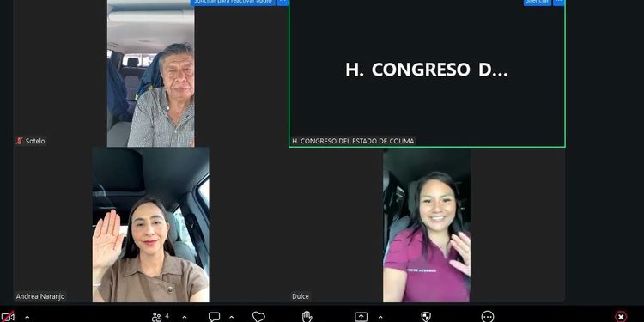The height and width of the screenshot is (322, 644).
Task: Expand the share screen options chevron
Action: [380, 317]
